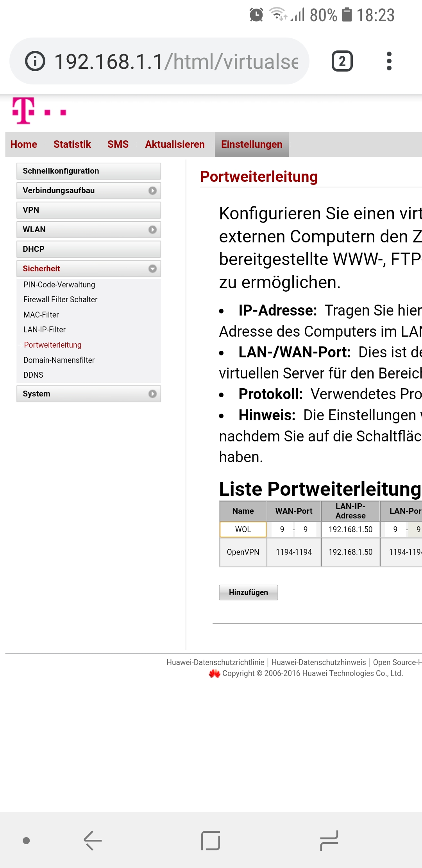This screenshot has width=422, height=868.
Task: Tap the Android recent apps button
Action: tap(329, 841)
